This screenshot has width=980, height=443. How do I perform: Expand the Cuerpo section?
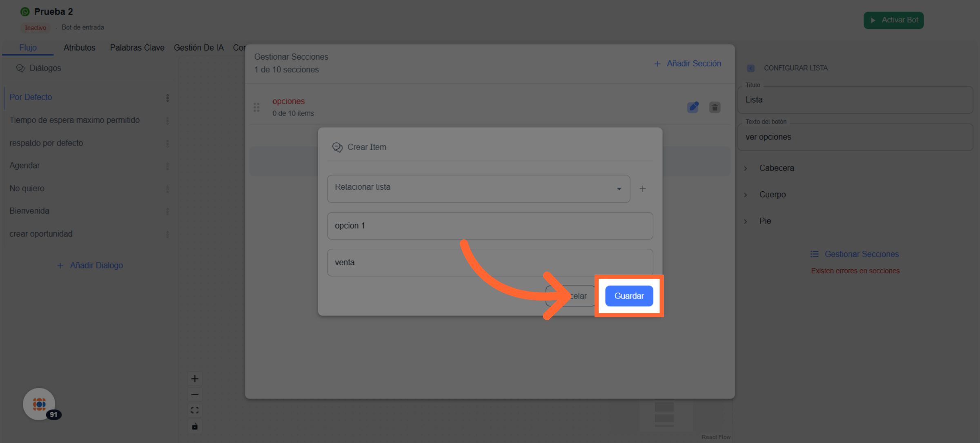coord(772,195)
